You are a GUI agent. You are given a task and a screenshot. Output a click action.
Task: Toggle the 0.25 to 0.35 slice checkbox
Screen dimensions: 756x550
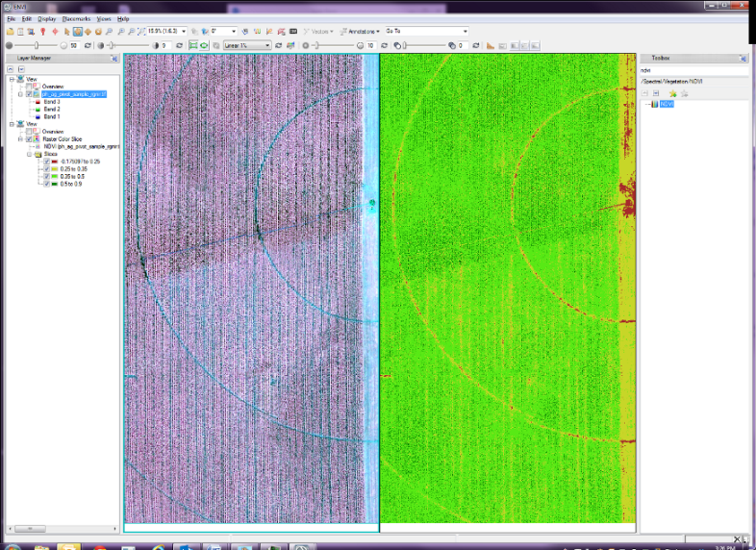(47, 168)
